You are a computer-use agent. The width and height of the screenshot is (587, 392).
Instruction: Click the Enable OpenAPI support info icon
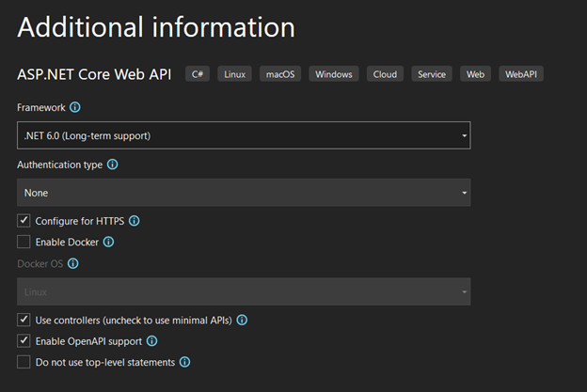click(x=151, y=340)
